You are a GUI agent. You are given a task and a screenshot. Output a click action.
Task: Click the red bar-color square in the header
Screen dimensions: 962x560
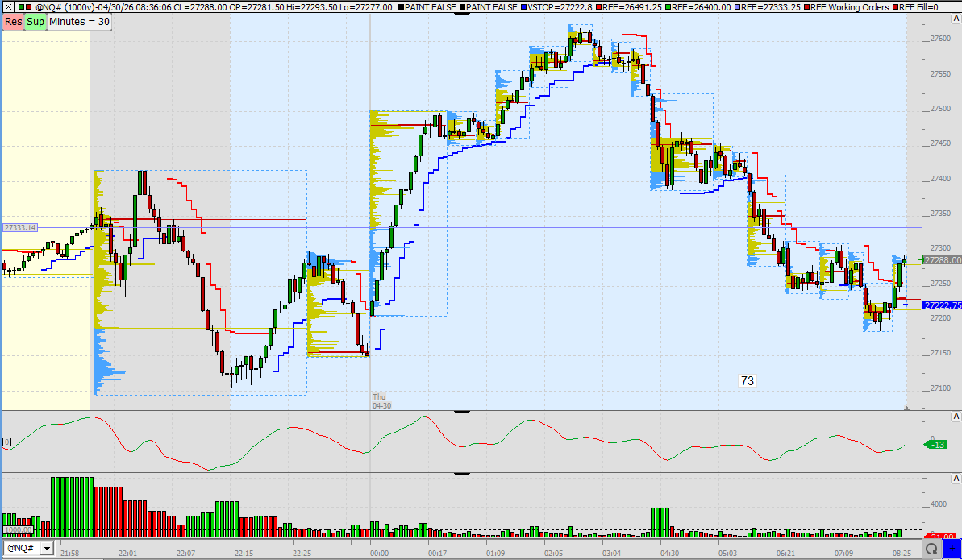coord(30,7)
